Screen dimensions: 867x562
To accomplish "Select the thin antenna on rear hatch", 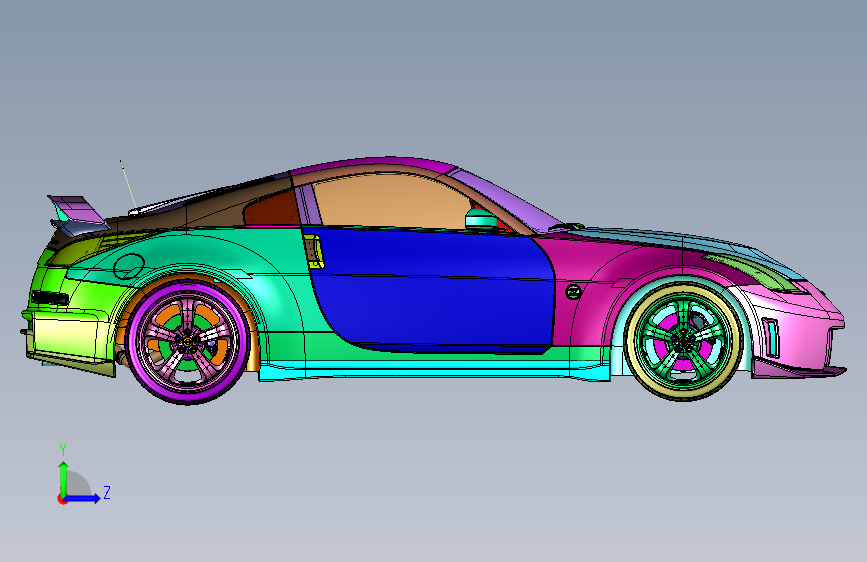I will click(x=128, y=184).
